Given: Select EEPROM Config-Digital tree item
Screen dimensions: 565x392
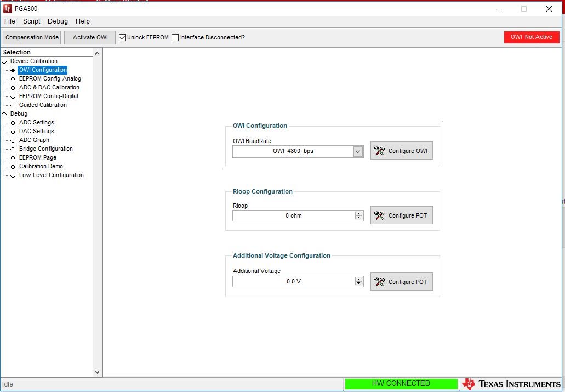Looking at the screenshot, I should point(49,96).
